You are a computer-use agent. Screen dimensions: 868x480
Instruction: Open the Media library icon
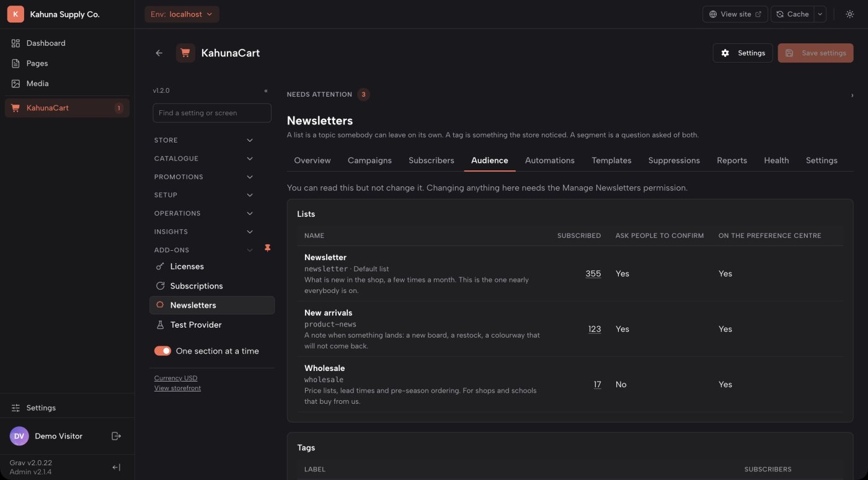15,84
